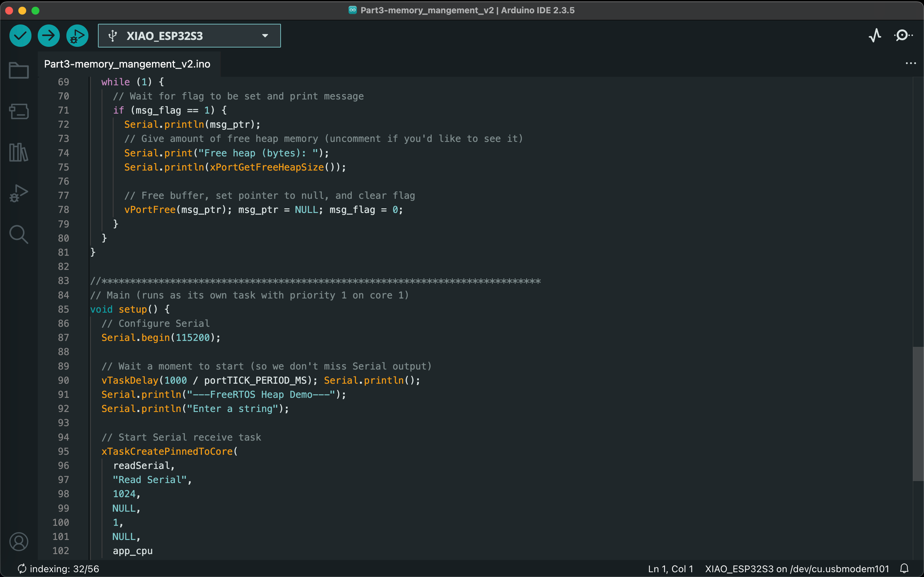The image size is (924, 577).
Task: Open the Debug panel in sidebar
Action: click(x=19, y=193)
